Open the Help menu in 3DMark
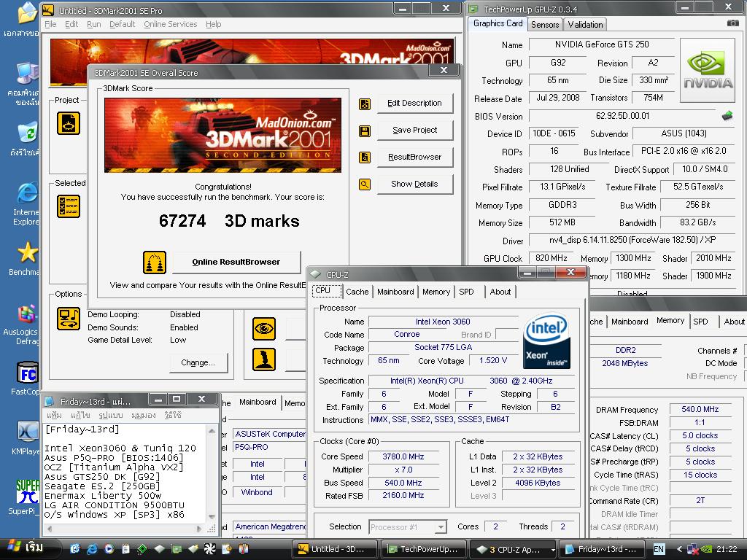Screen dimensions: 747x560 pyautogui.click(x=214, y=24)
